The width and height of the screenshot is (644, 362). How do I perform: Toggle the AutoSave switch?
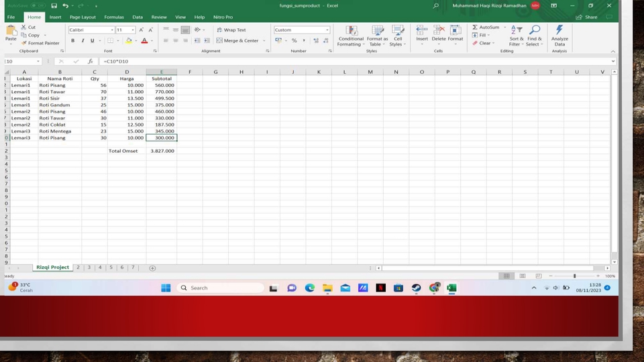pyautogui.click(x=38, y=6)
